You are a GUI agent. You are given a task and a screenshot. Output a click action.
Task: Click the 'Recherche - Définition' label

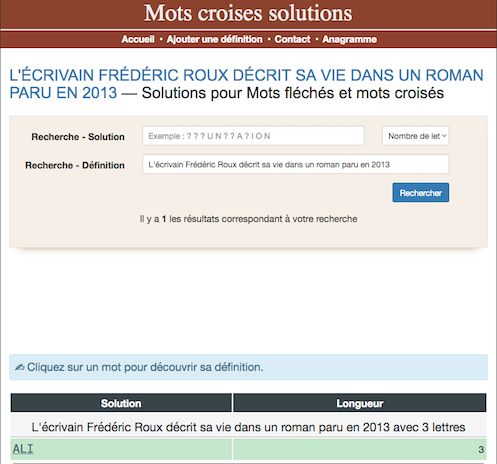point(75,165)
